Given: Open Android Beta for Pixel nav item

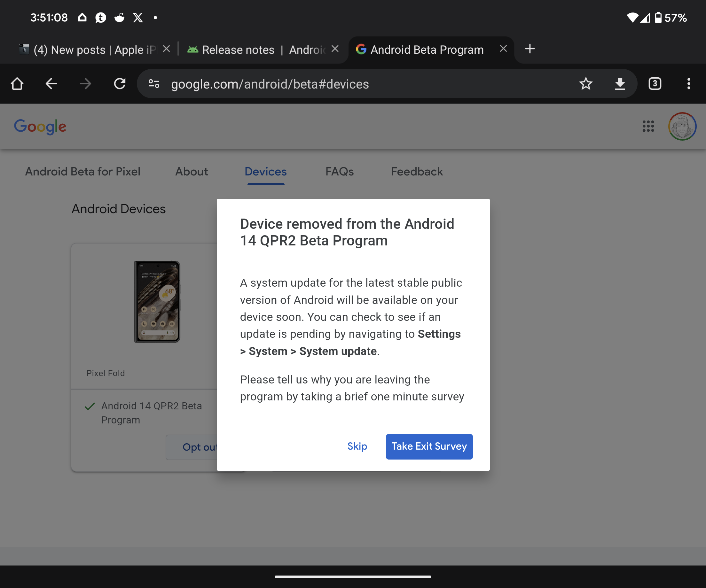Looking at the screenshot, I should click(83, 172).
